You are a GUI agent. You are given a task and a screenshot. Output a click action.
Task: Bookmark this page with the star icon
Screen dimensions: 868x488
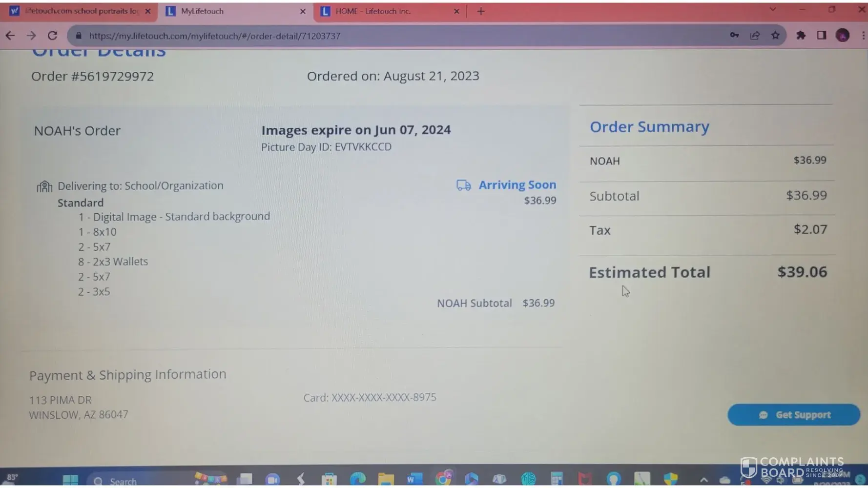775,35
